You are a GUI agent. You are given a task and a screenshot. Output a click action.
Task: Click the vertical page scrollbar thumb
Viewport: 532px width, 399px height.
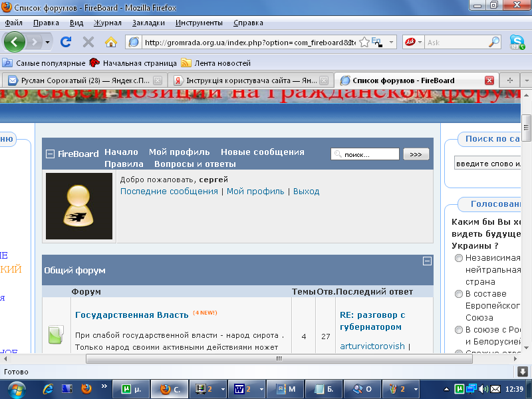click(x=526, y=128)
